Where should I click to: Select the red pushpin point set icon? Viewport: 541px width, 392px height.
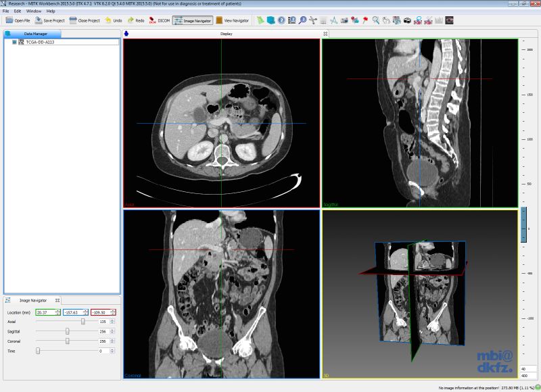click(365, 20)
